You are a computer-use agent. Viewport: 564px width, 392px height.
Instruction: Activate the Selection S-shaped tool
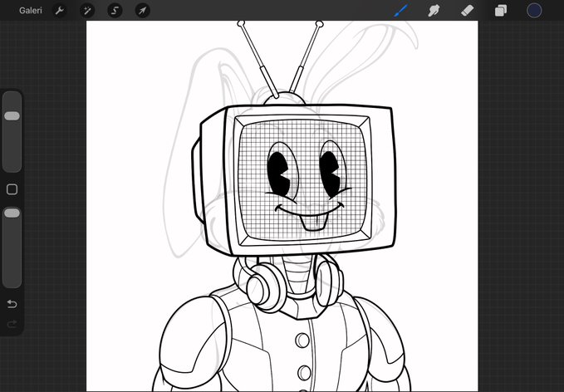point(115,11)
